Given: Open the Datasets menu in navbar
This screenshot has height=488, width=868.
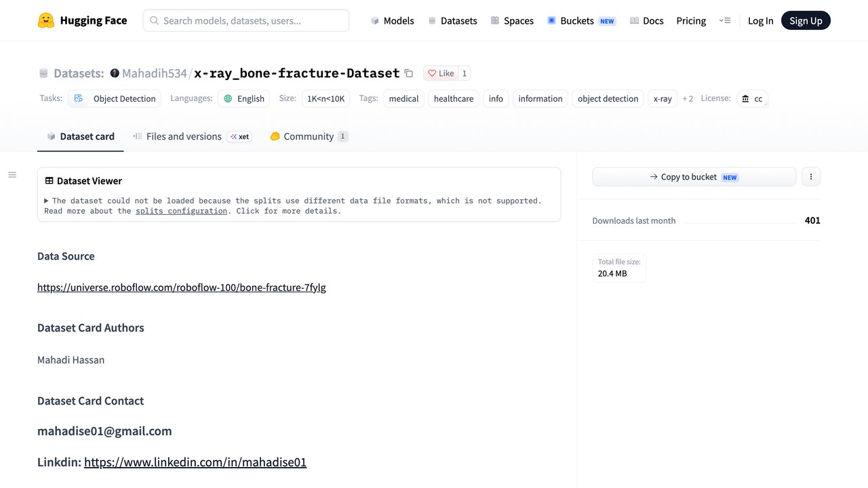Looking at the screenshot, I should click(x=452, y=21).
